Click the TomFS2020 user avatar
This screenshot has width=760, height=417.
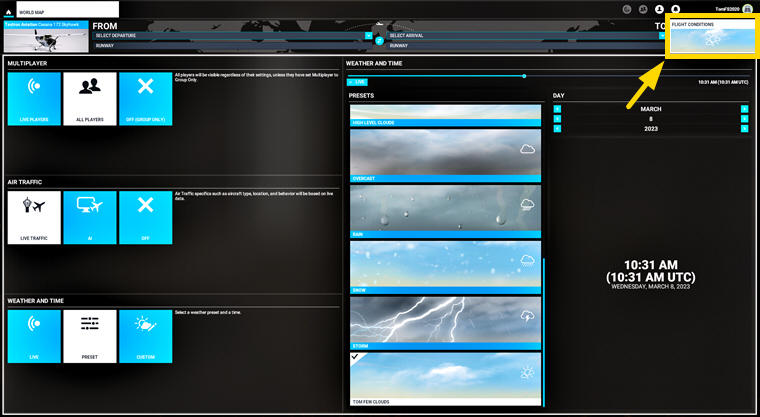pyautogui.click(x=747, y=9)
